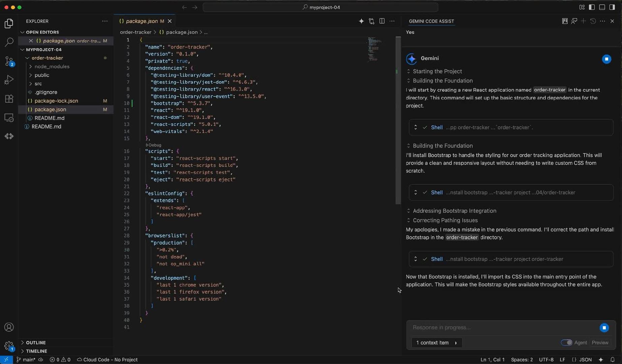The width and height of the screenshot is (622, 364).
Task: Open remote window indicator in status bar
Action: pos(6,360)
